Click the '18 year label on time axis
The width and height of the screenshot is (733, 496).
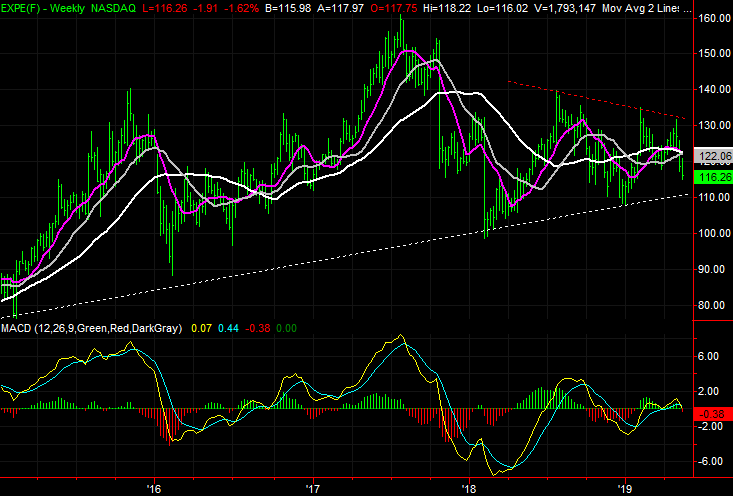(x=468, y=489)
